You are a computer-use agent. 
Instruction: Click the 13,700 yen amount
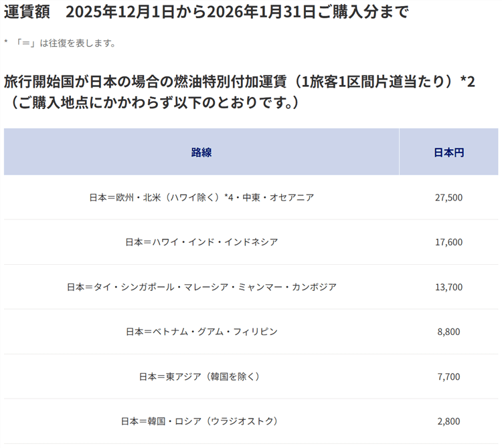[448, 287]
